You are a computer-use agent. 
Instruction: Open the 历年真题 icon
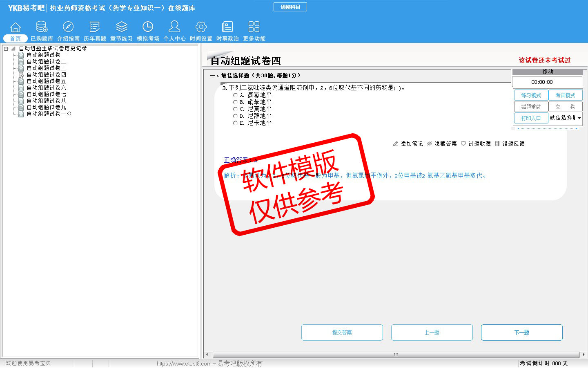click(x=95, y=27)
